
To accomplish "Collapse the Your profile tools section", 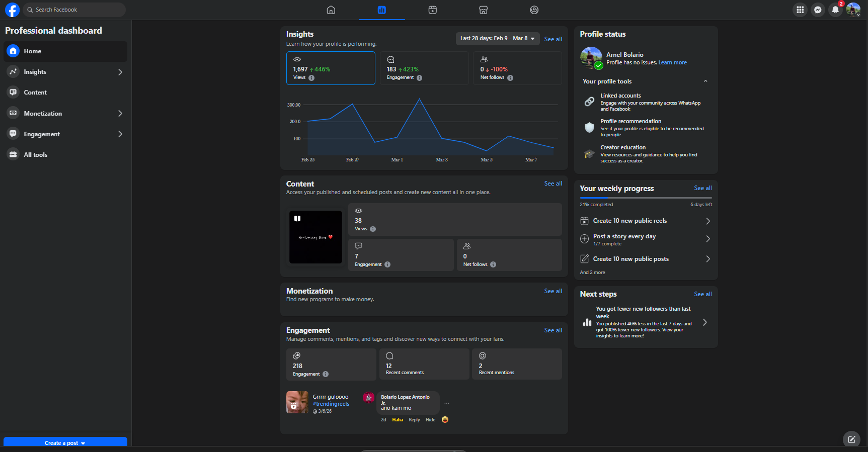I will [x=705, y=81].
